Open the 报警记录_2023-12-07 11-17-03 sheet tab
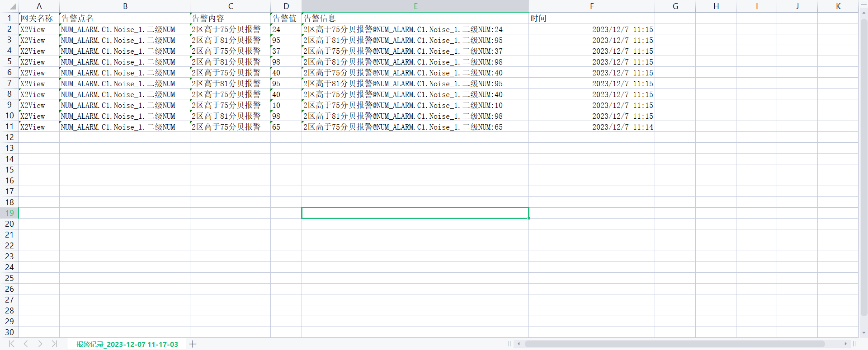 click(127, 344)
